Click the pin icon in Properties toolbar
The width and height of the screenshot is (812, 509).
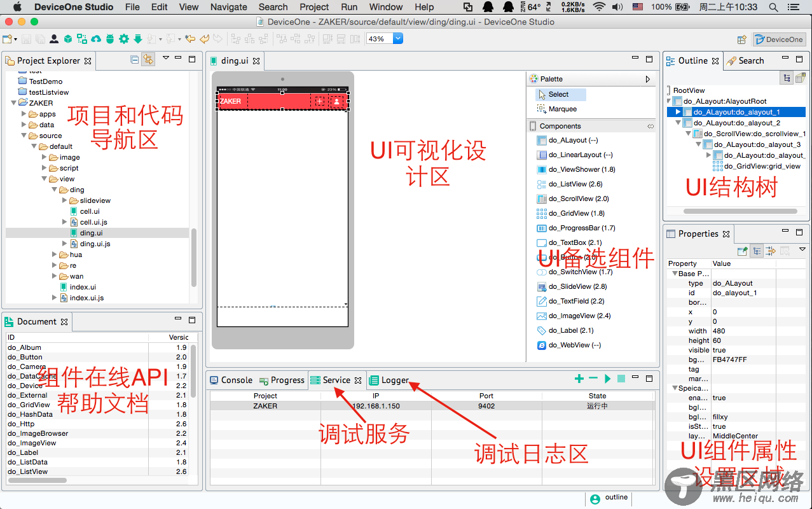[742, 250]
